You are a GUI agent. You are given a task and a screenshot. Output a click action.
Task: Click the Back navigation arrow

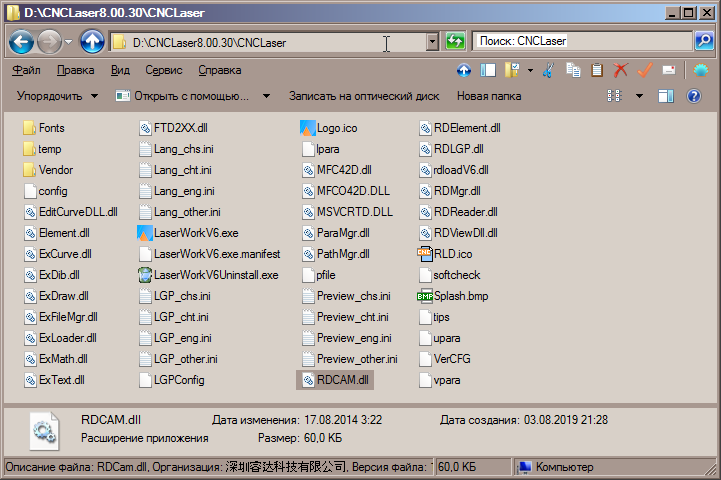coord(24,42)
